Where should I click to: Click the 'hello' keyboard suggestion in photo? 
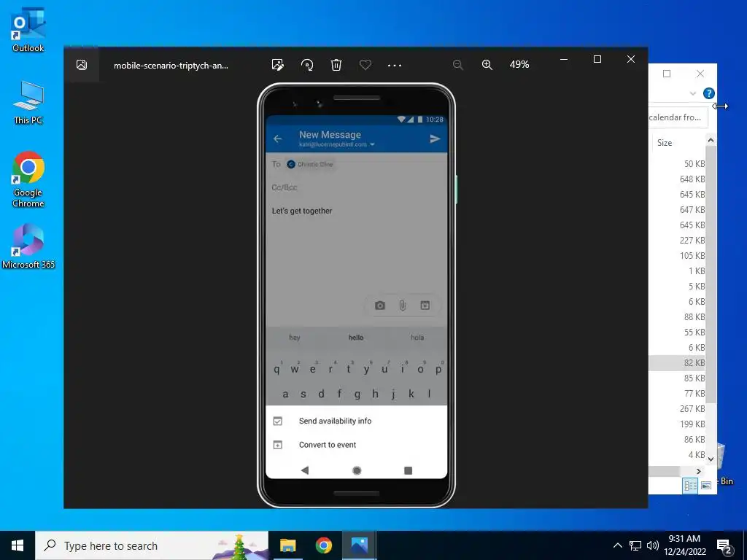coord(356,337)
